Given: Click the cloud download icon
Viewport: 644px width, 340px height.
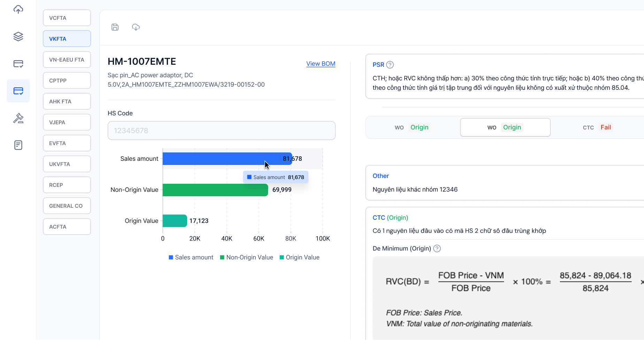Looking at the screenshot, I should (x=136, y=27).
